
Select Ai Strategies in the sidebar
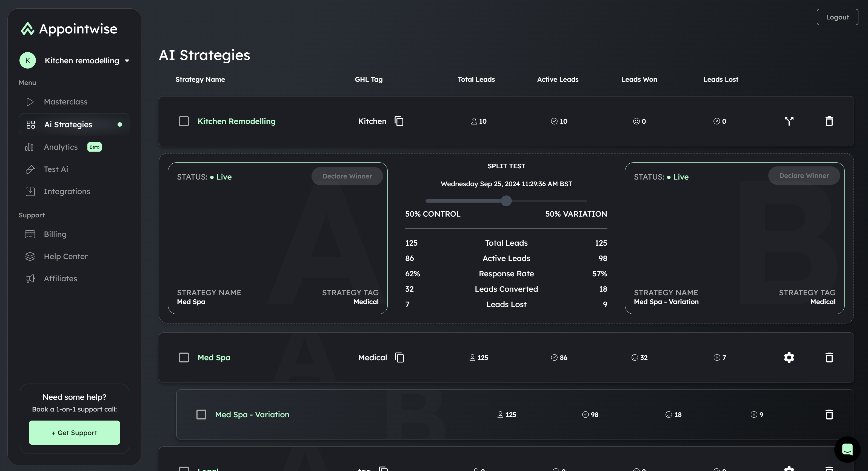coord(74,124)
